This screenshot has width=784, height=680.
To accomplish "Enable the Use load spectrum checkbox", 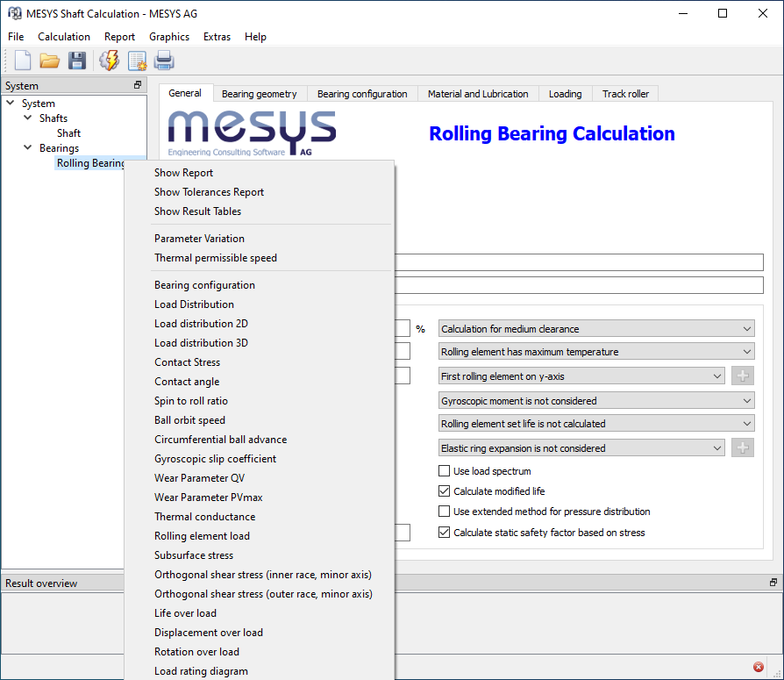I will click(x=445, y=471).
